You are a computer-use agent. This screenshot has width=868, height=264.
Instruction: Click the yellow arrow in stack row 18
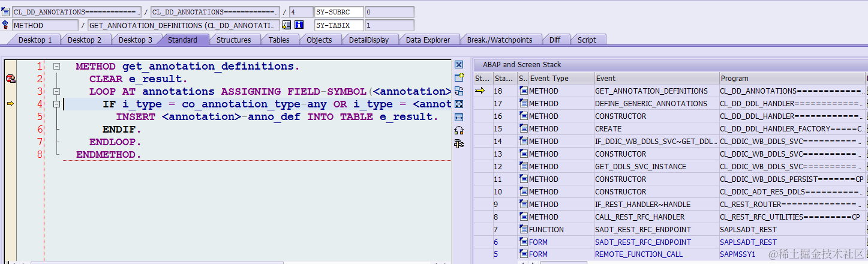point(480,91)
